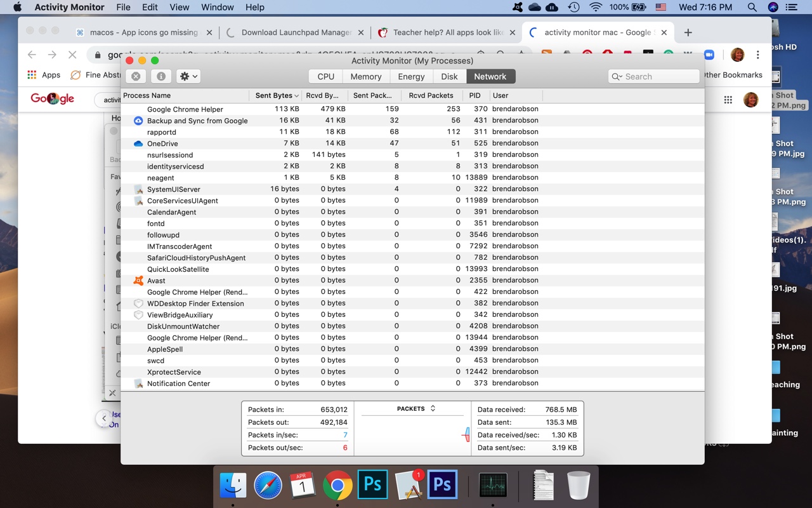Click the Notification Center process icon
The image size is (812, 508).
tap(138, 384)
